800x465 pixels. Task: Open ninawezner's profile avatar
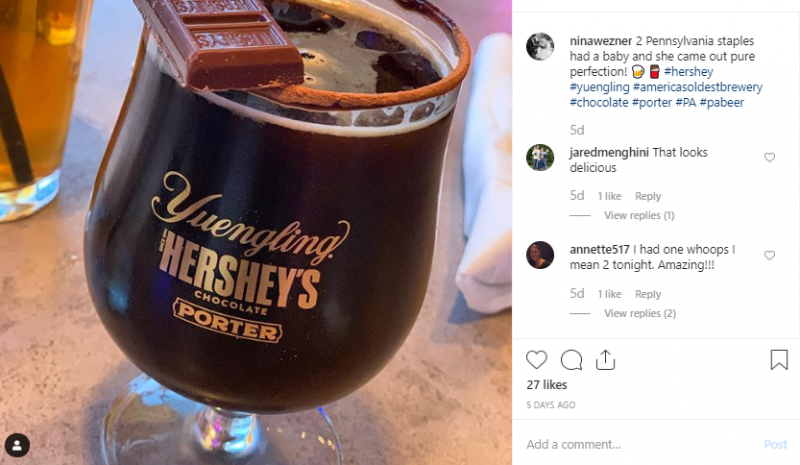(x=540, y=46)
